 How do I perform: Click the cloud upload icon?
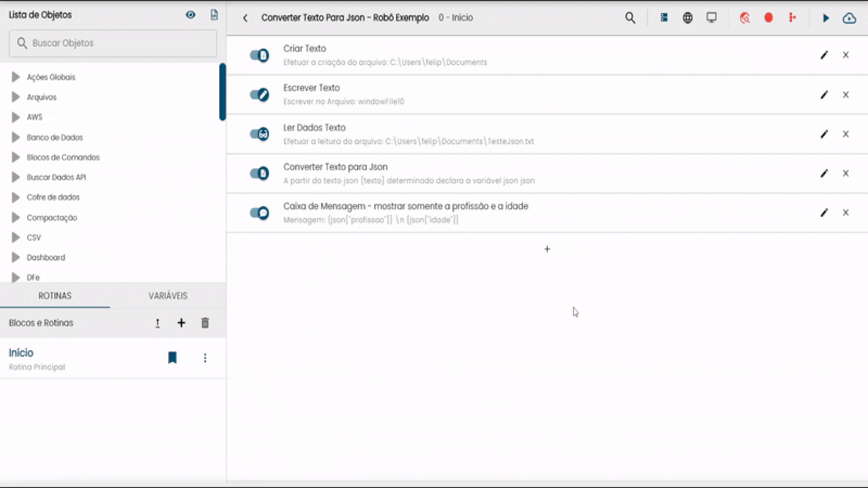[849, 18]
